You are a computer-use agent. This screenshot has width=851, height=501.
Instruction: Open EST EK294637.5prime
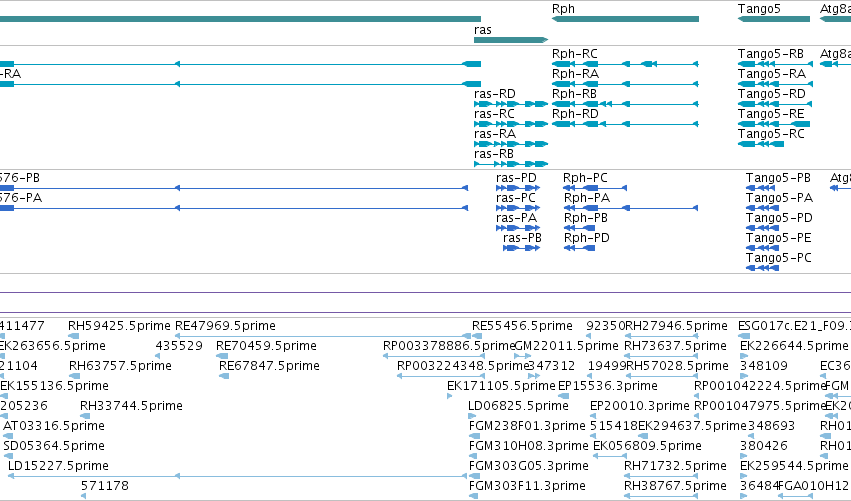pyautogui.click(x=692, y=427)
